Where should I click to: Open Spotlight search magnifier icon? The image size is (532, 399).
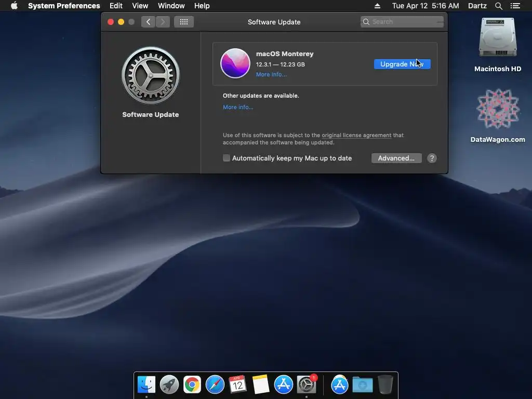pyautogui.click(x=498, y=6)
